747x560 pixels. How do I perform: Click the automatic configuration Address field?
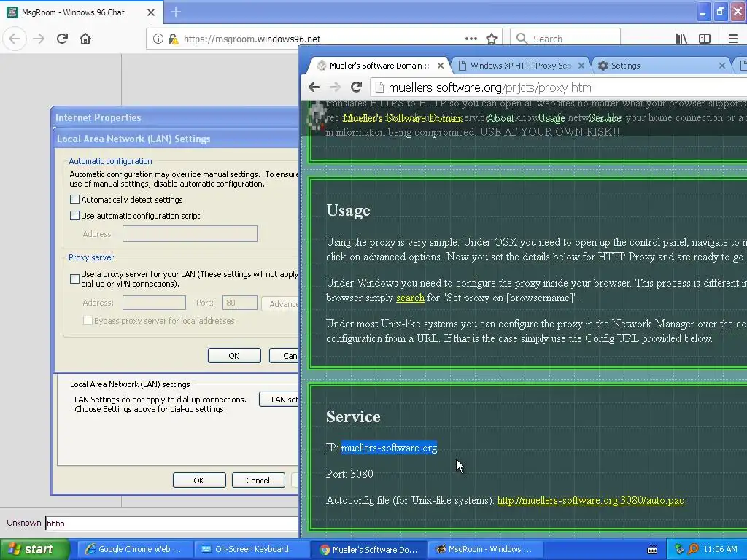[190, 234]
